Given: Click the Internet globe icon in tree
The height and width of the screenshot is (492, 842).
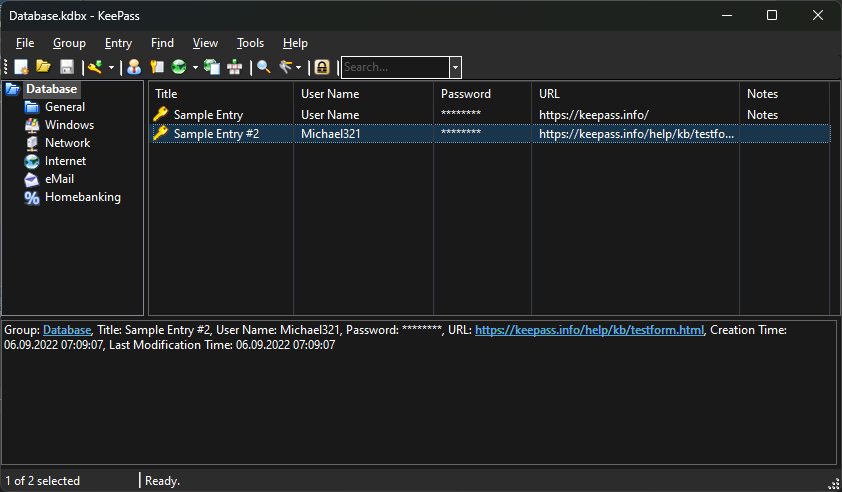Looking at the screenshot, I should click(x=32, y=161).
